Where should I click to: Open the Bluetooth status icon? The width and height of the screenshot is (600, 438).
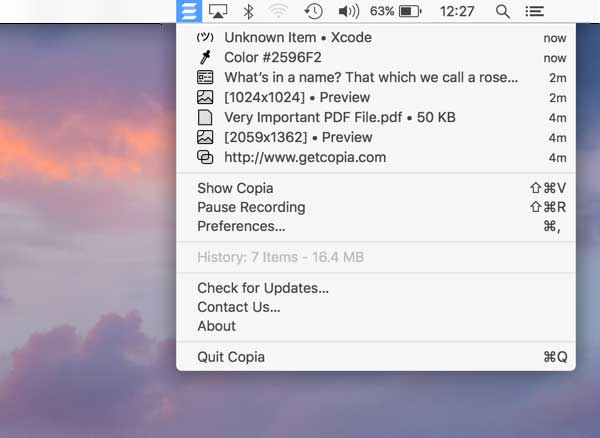tap(248, 11)
